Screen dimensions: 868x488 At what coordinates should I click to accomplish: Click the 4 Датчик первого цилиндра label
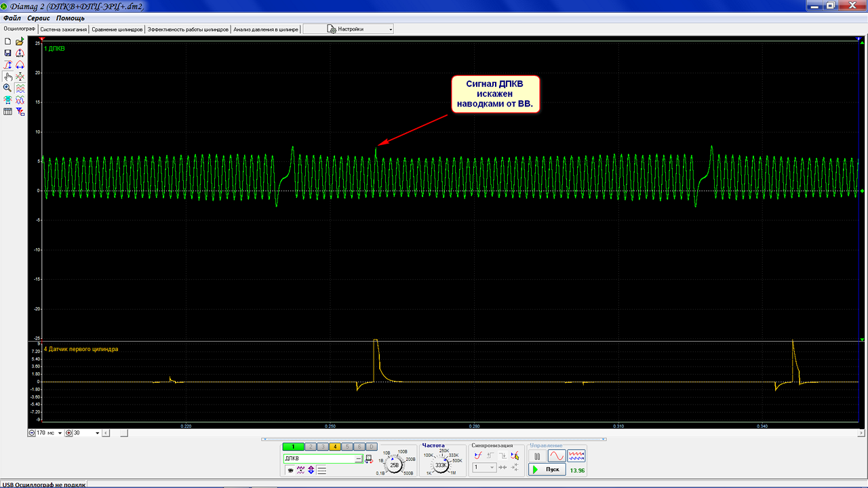pos(81,349)
